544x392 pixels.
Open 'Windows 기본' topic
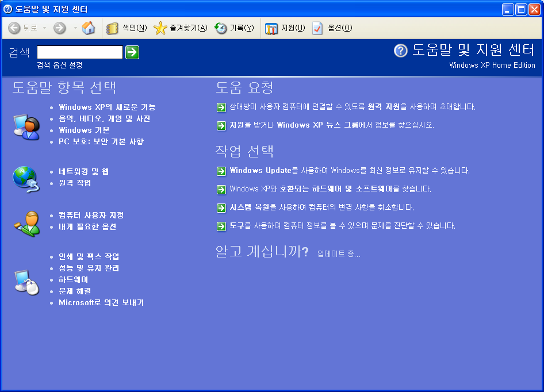coord(84,130)
